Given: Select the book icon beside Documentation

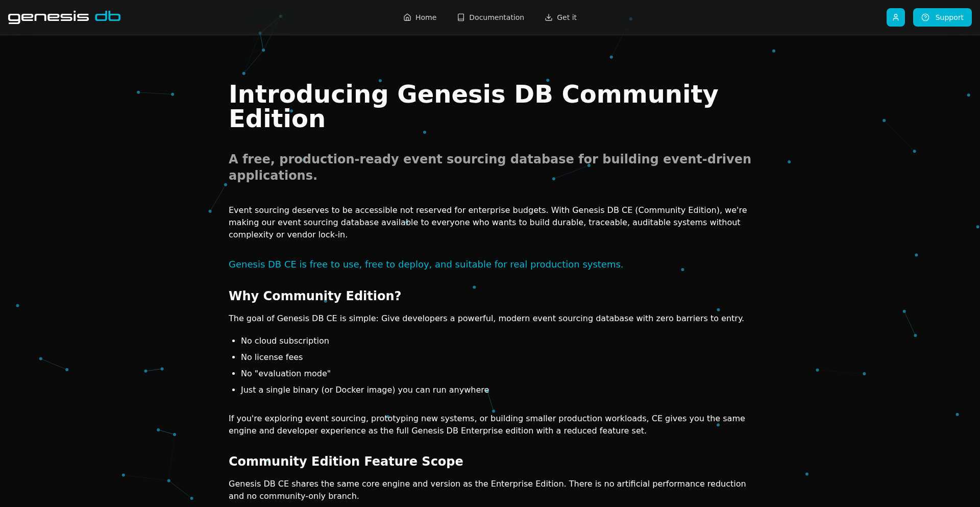Looking at the screenshot, I should [x=460, y=17].
